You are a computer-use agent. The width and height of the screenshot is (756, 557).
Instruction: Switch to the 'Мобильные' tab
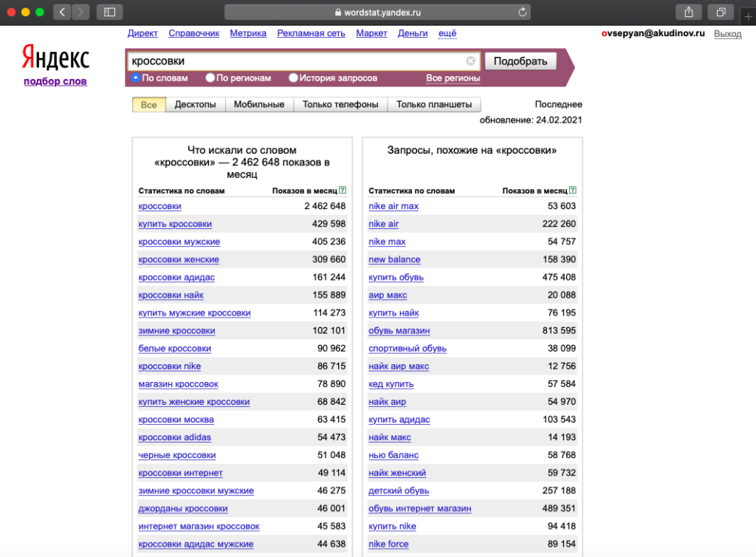coord(259,105)
